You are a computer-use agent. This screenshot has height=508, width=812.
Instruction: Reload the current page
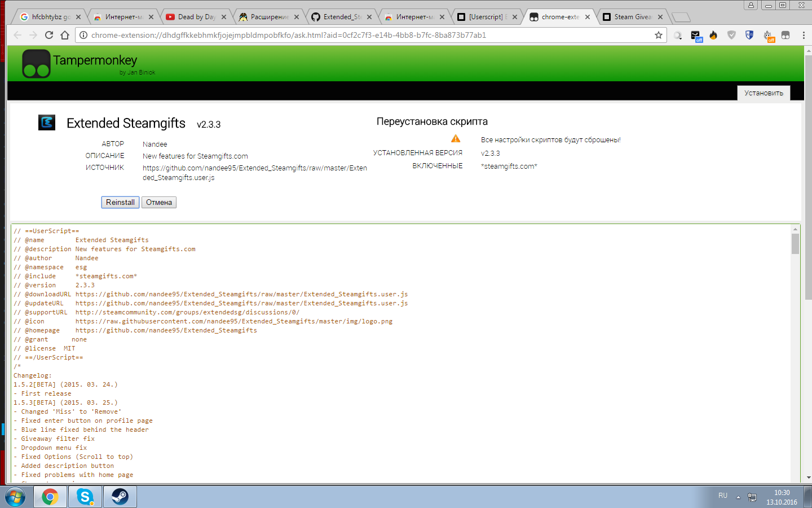click(49, 35)
